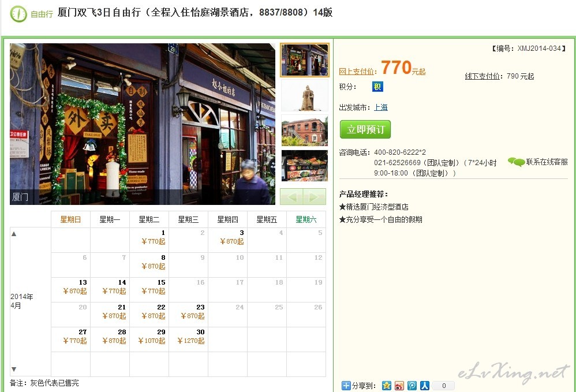
Task: Show next month with down triangle
Action: click(14, 369)
